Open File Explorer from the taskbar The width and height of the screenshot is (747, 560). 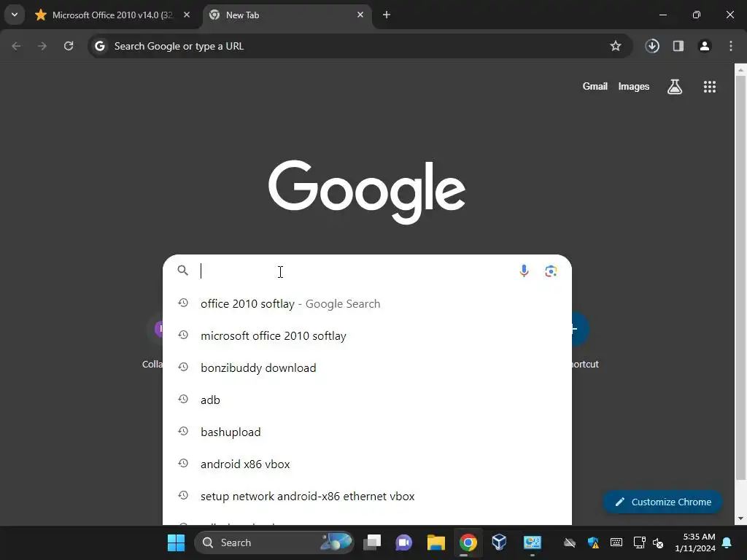pyautogui.click(x=436, y=542)
